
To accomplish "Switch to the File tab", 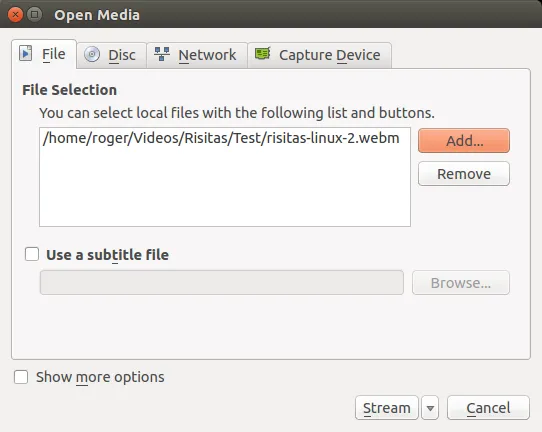I will (x=44, y=54).
